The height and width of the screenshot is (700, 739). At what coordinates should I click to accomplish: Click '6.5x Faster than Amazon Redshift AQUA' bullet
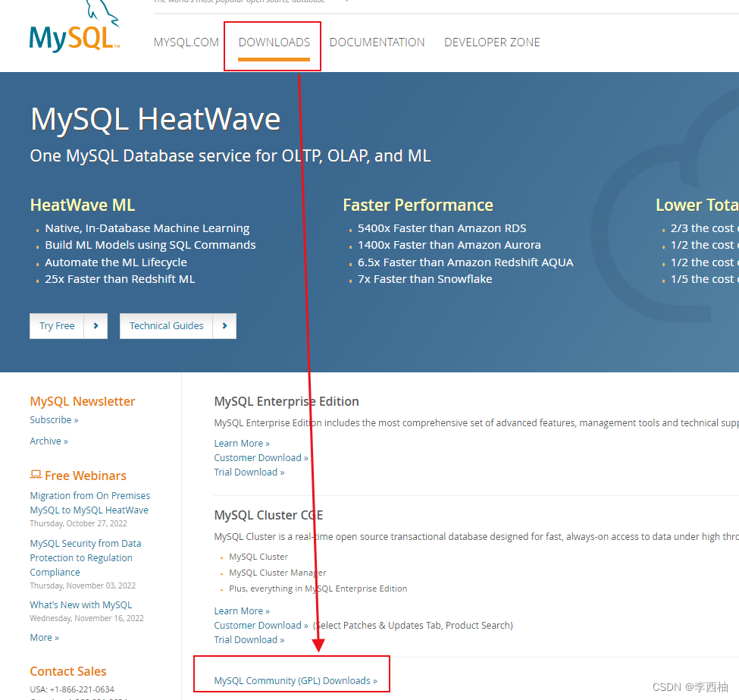pyautogui.click(x=465, y=262)
